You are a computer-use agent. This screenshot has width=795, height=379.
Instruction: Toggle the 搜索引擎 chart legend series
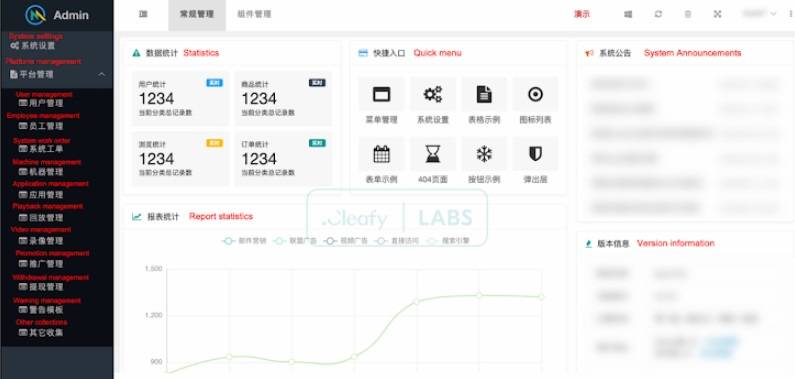tap(448, 241)
